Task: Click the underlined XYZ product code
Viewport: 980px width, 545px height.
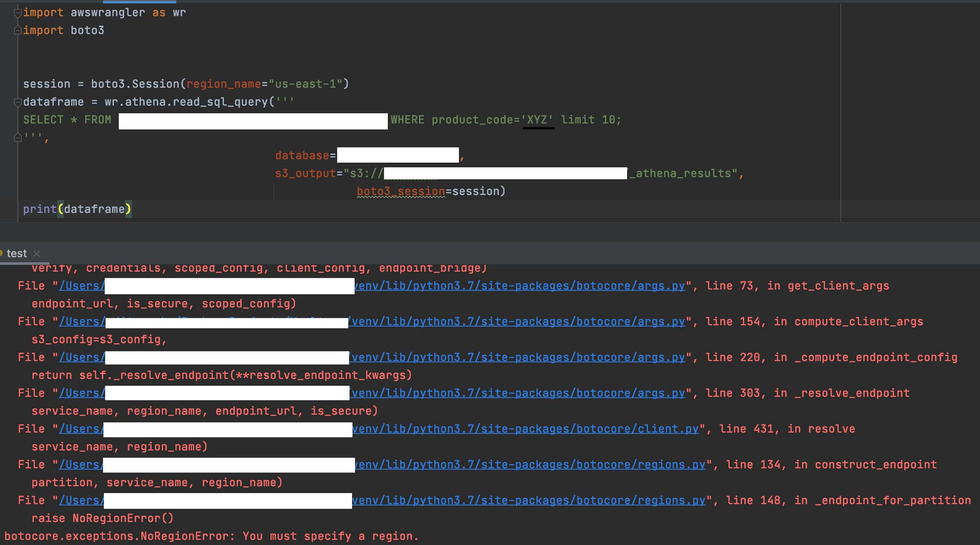Action: [x=537, y=120]
